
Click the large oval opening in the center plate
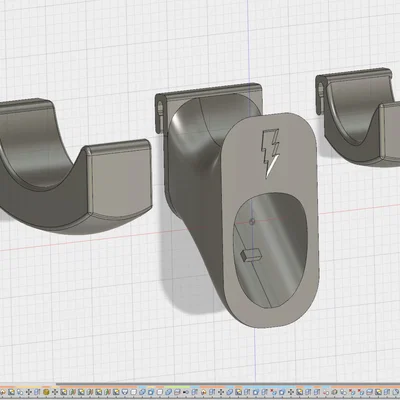[x=270, y=250]
